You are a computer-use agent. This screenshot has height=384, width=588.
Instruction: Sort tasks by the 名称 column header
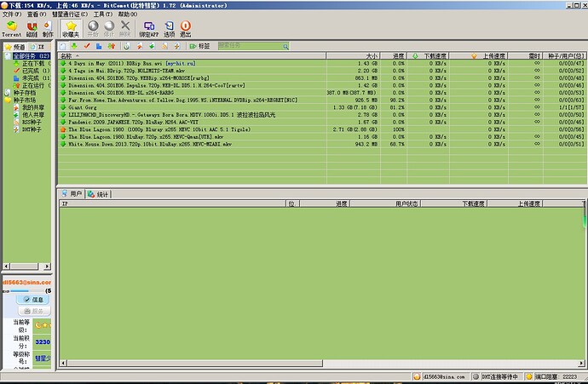192,56
